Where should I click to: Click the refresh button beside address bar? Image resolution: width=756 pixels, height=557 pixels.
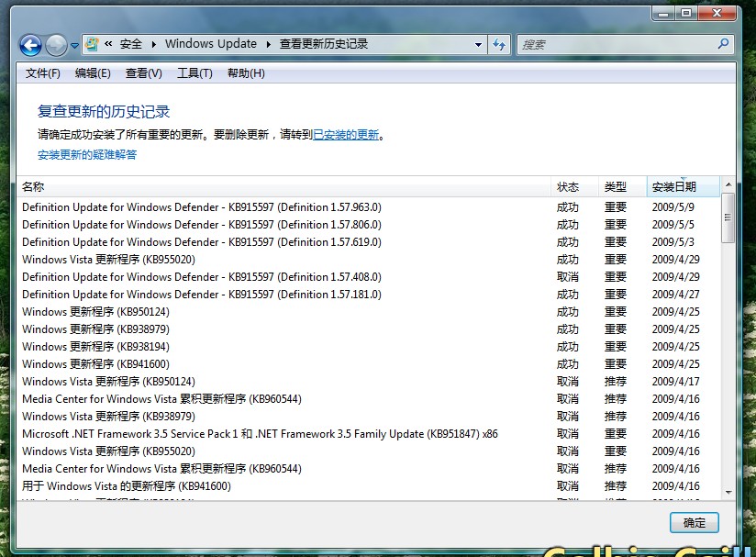(x=499, y=45)
